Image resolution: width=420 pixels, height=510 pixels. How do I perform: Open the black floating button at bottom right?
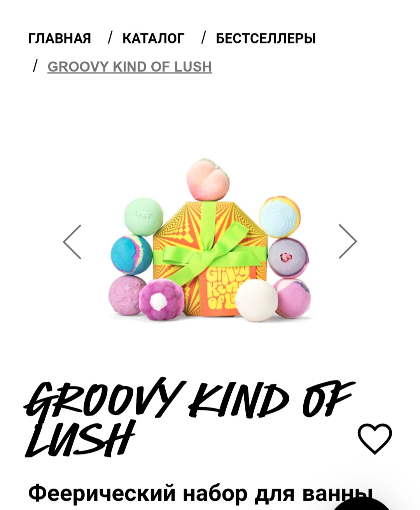click(362, 504)
